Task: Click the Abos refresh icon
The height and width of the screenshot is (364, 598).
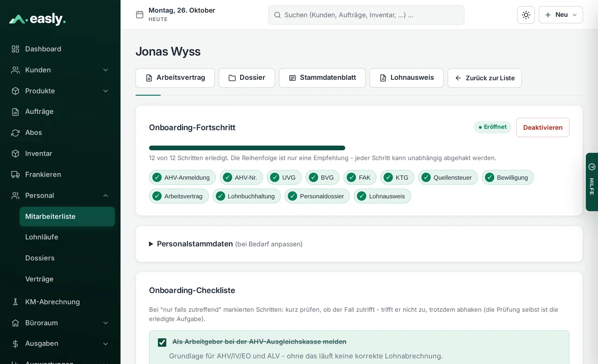Action: 15,133
